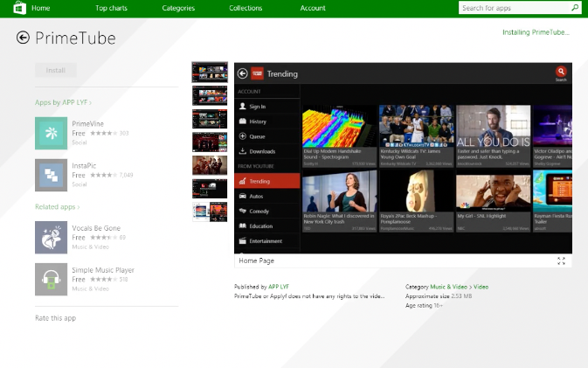Screen dimensions: 588x368
Task: Open the Royals 2Pac Beck Mashup tile
Action: (x=416, y=201)
